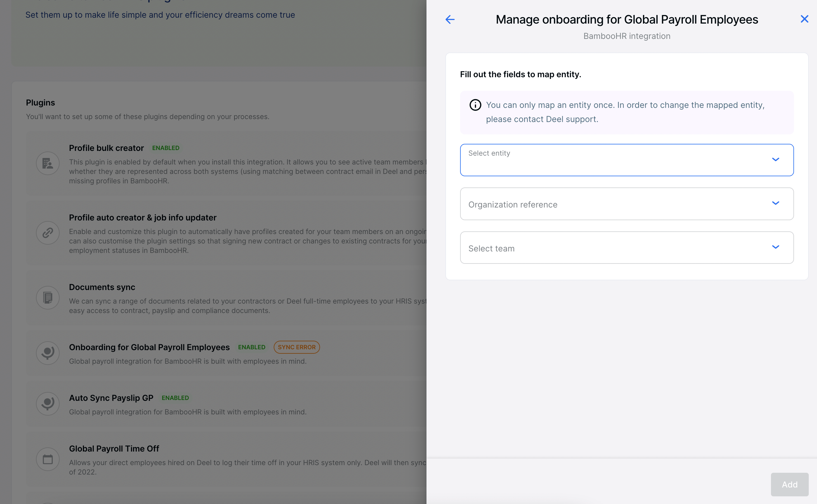Image resolution: width=817 pixels, height=504 pixels.
Task: Click the back arrow in the panel header
Action: pos(450,19)
